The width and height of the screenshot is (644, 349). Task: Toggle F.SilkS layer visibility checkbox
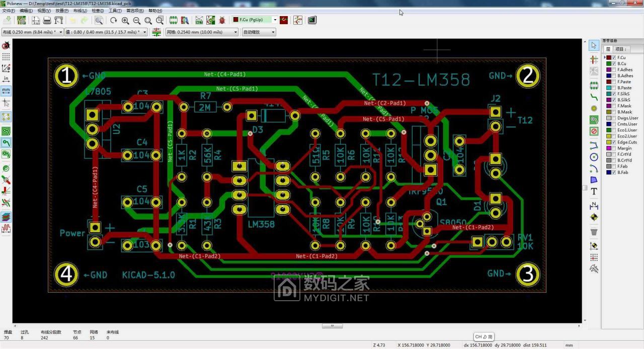tap(614, 94)
